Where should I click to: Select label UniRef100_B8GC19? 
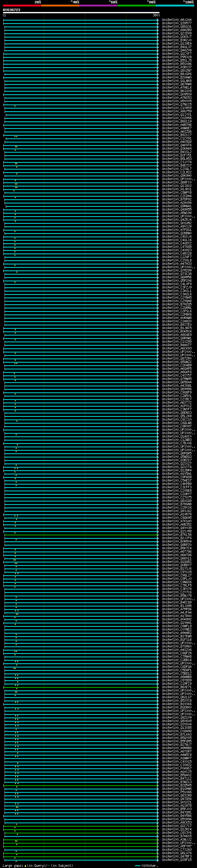pos(177,121)
